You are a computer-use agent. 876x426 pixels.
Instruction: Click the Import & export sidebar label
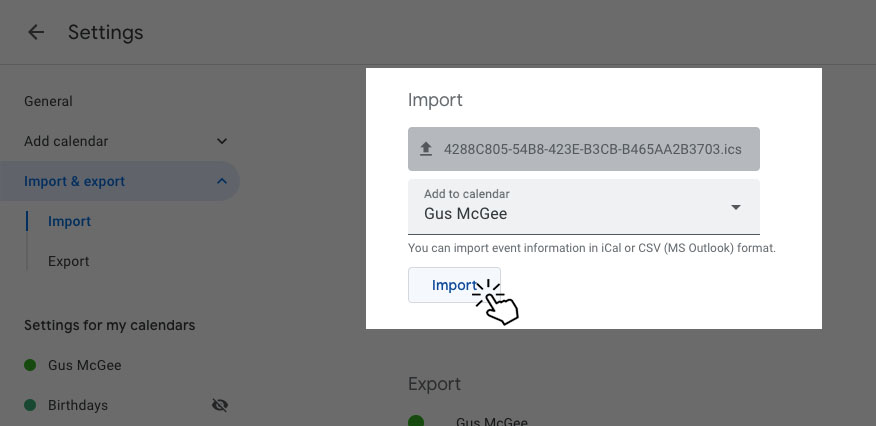[74, 181]
